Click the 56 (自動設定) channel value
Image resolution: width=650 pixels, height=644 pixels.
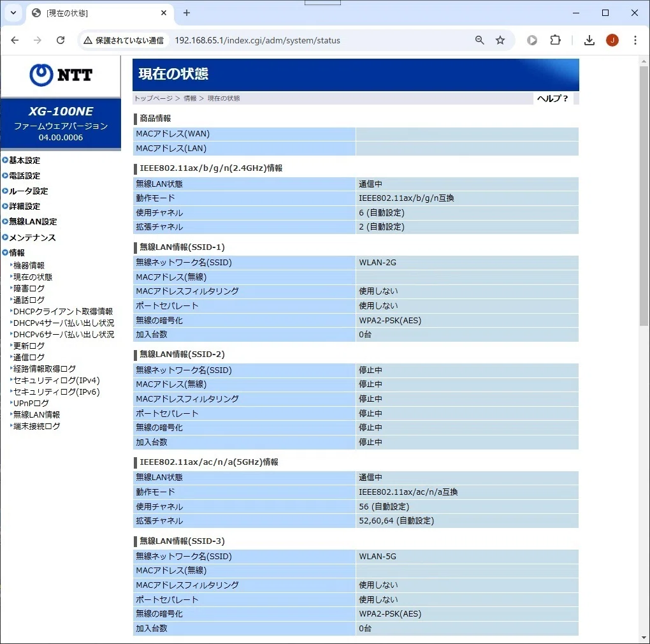tap(384, 507)
